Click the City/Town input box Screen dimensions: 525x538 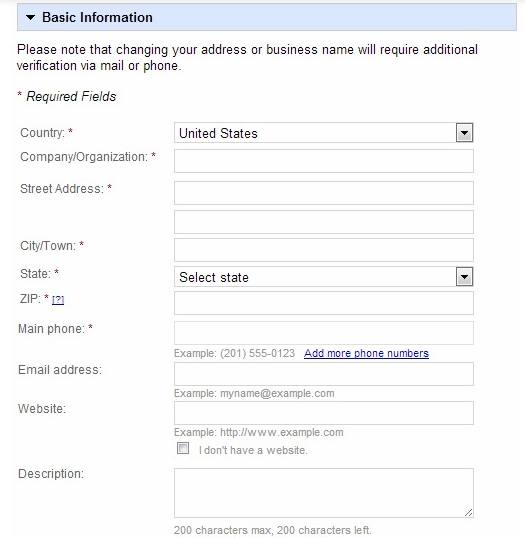pyautogui.click(x=324, y=250)
